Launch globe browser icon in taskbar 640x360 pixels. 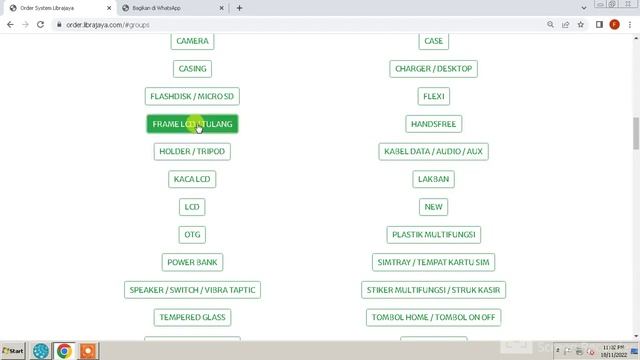tap(40, 351)
